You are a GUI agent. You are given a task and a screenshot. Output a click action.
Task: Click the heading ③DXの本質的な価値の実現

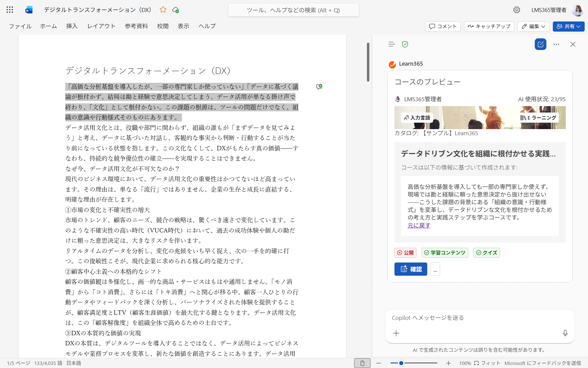(103, 333)
